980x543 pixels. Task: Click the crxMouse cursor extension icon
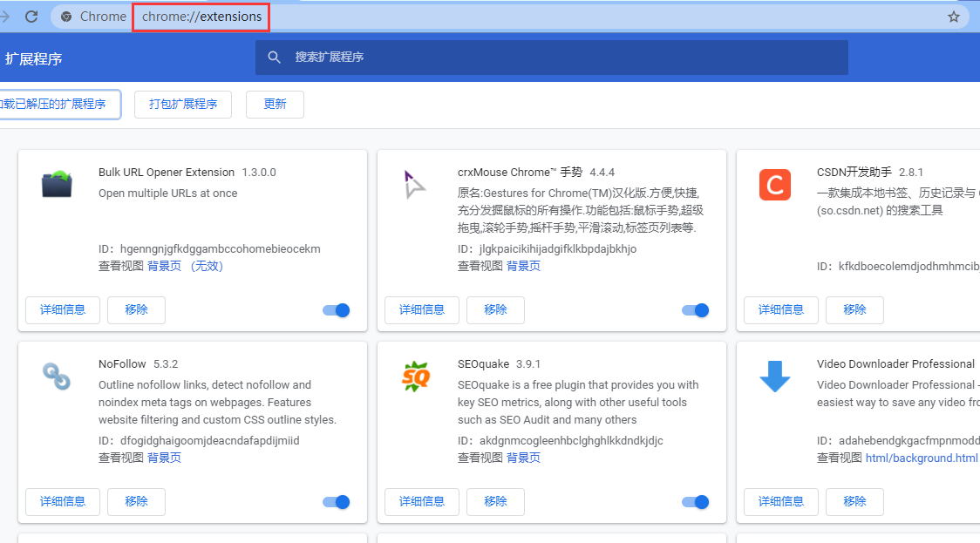click(415, 184)
